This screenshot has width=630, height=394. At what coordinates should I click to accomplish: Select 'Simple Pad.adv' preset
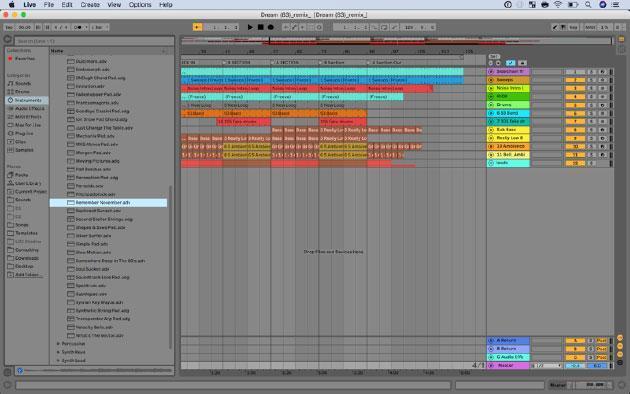92,244
